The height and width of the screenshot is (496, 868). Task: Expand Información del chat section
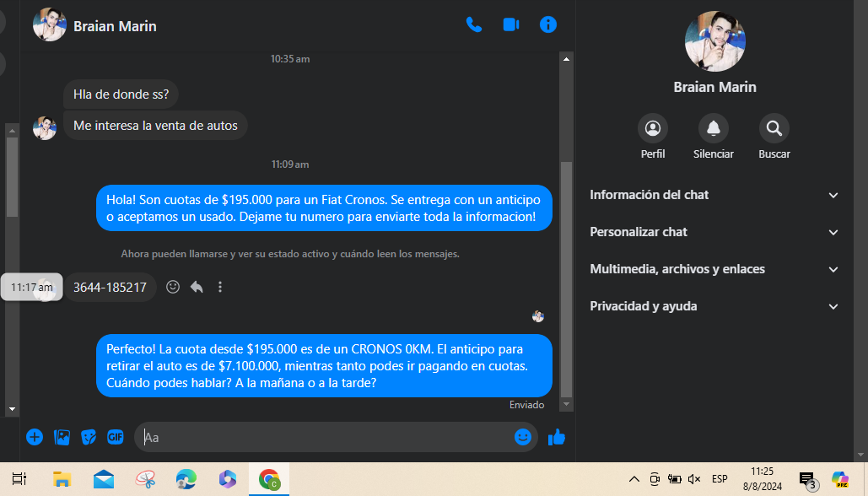[714, 195]
